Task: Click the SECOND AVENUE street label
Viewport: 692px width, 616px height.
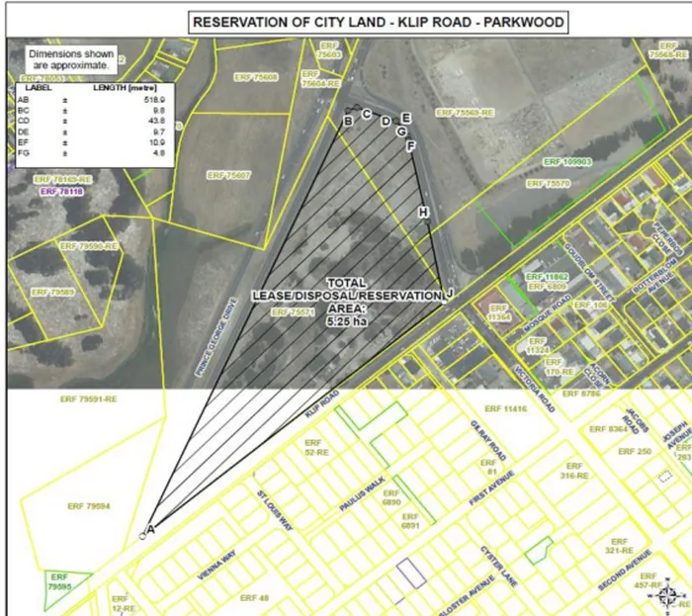Action: tap(625, 571)
